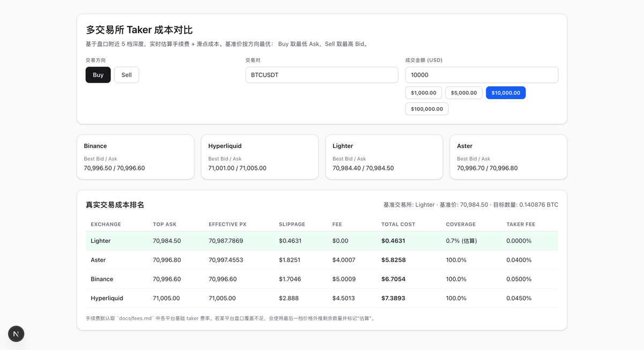
Task: Focus the BTCUSDT trading pair field
Action: (322, 75)
